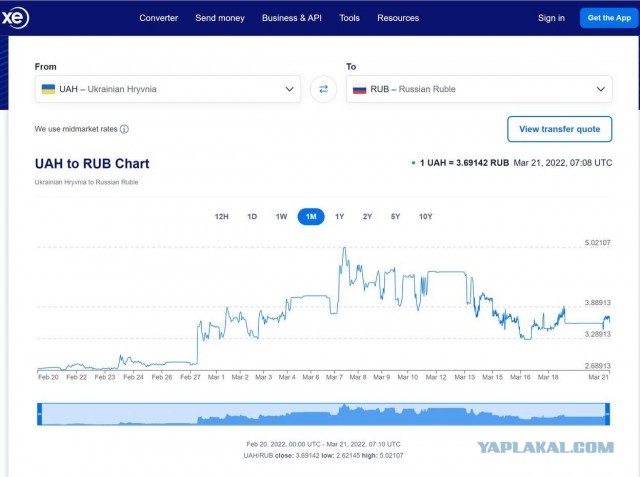The width and height of the screenshot is (640, 477).
Task: Click the right handle of chart range slider
Action: click(607, 414)
